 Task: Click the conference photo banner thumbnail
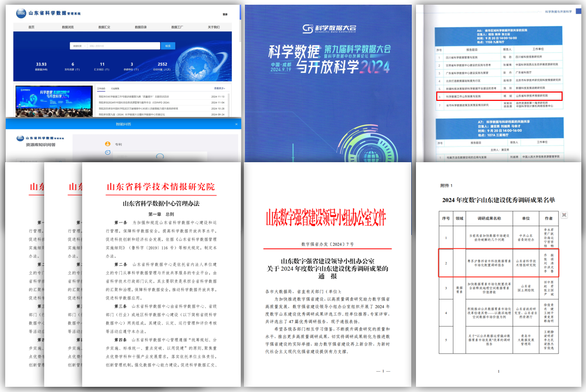coord(54,101)
